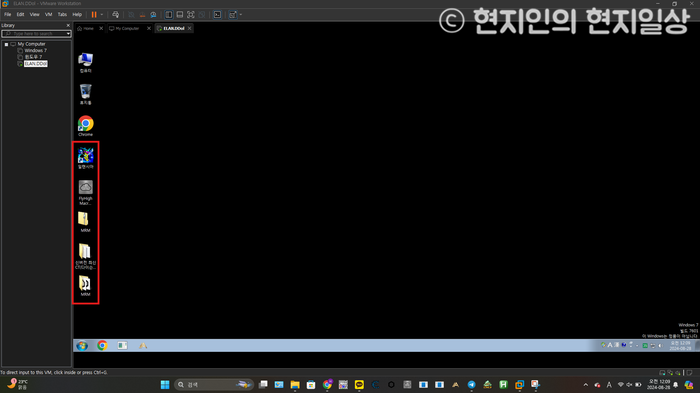Image resolution: width=700 pixels, height=393 pixels.
Task: Select My Computer in the library tree
Action: pos(31,44)
